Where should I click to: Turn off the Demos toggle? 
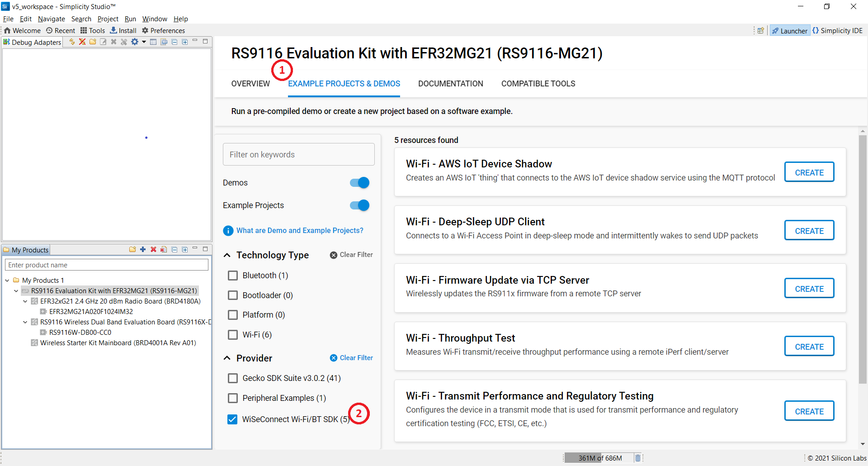(x=359, y=183)
